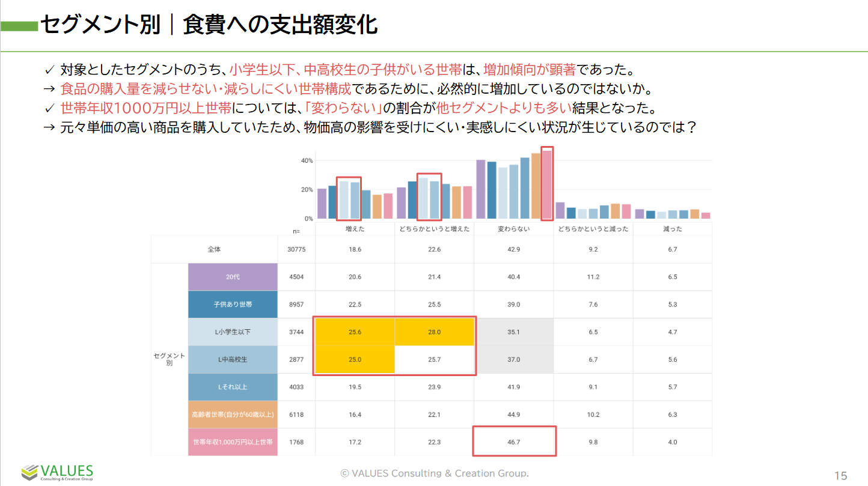The height and width of the screenshot is (486, 868).
Task: Click the VALUES logo in the footer
Action: [x=57, y=472]
